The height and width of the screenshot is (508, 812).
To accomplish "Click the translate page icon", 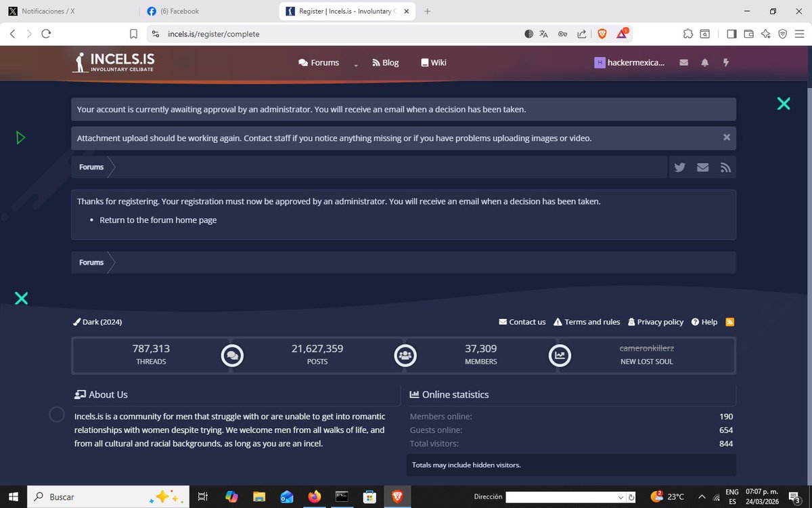I will pyautogui.click(x=544, y=34).
